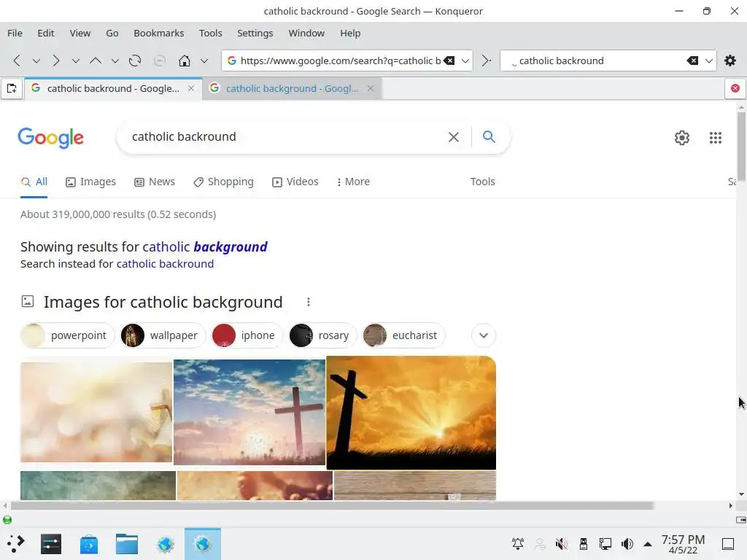
Task: Open the up-level dropdown arrow
Action: [x=115, y=61]
